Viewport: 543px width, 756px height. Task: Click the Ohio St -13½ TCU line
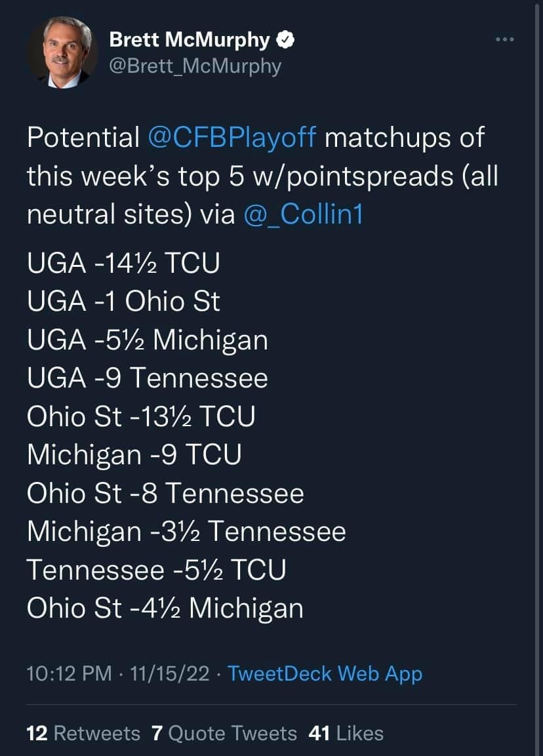(x=141, y=416)
